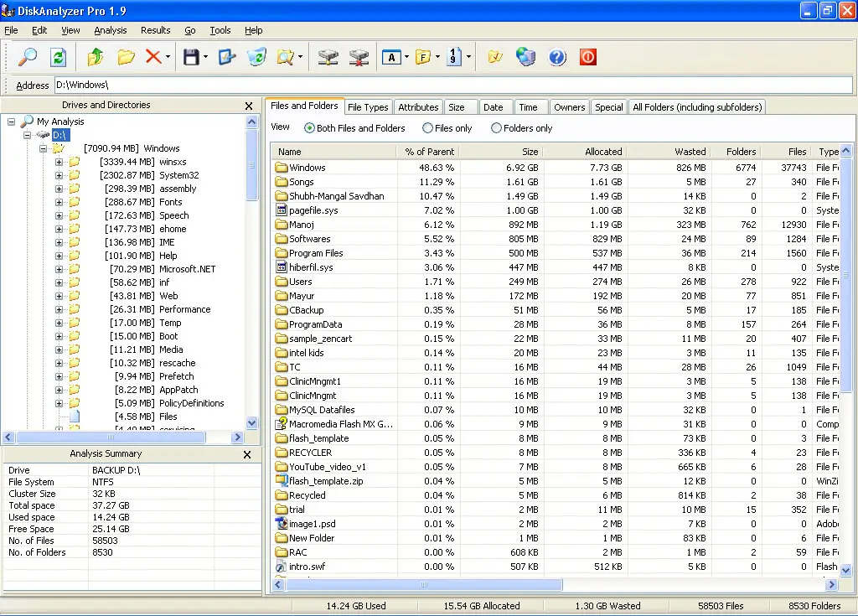Screen dimensions: 858x616
Task: Open the Tools menu
Action: tap(220, 30)
